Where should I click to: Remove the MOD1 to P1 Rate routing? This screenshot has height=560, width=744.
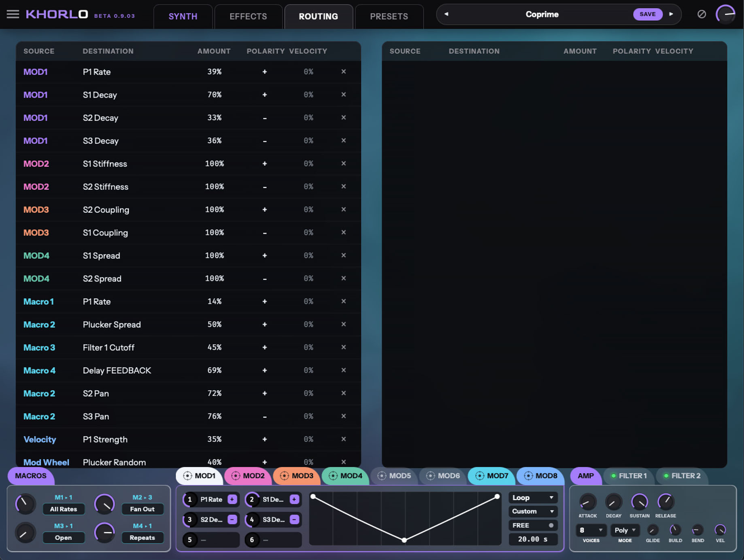coord(344,72)
